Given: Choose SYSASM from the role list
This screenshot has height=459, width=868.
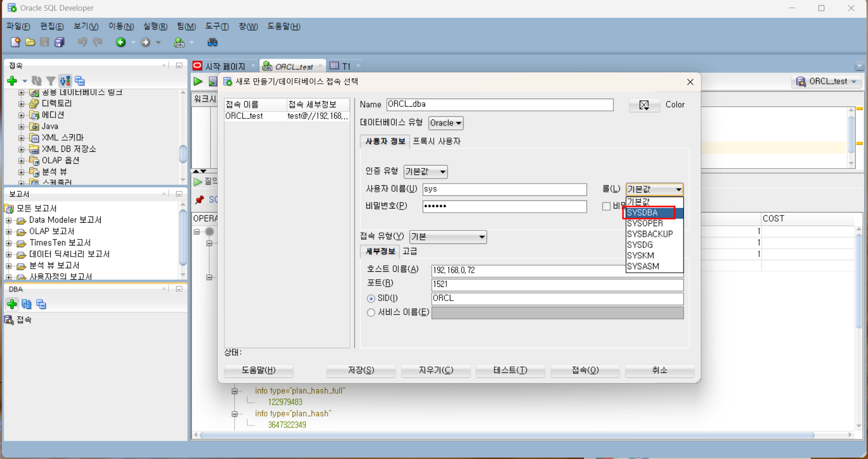Looking at the screenshot, I should 654,266.
